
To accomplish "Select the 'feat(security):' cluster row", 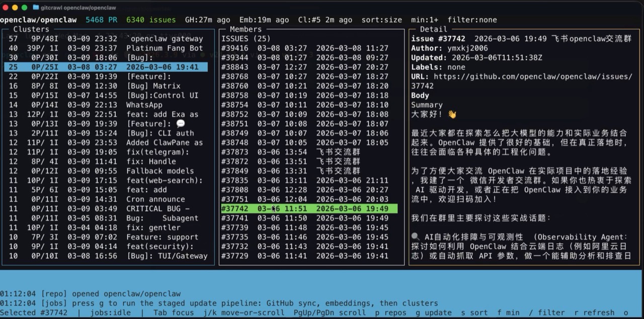I will pos(106,247).
